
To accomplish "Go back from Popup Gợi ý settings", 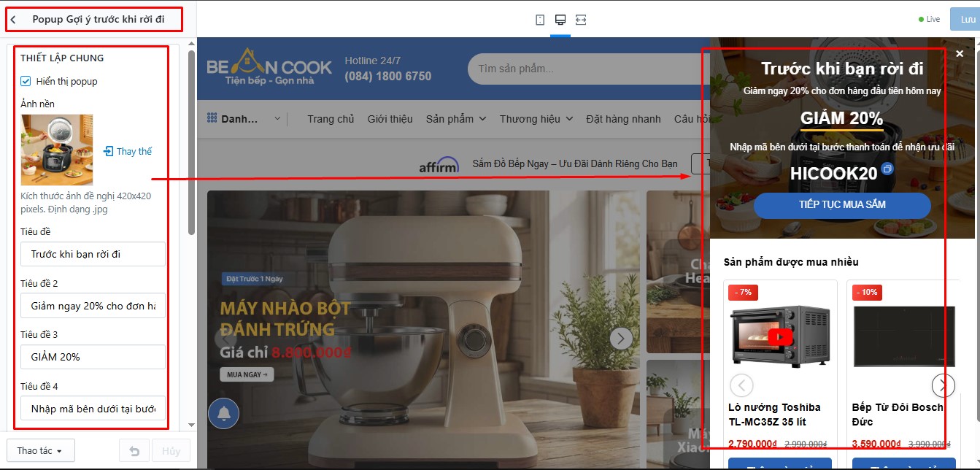I will click(13, 20).
